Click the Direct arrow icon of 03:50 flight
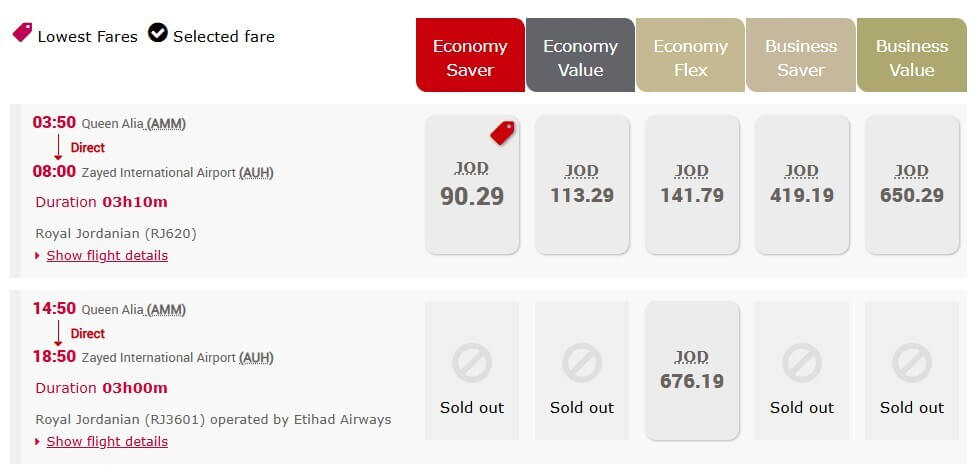Screen dimensions: 972x466 pos(58,147)
